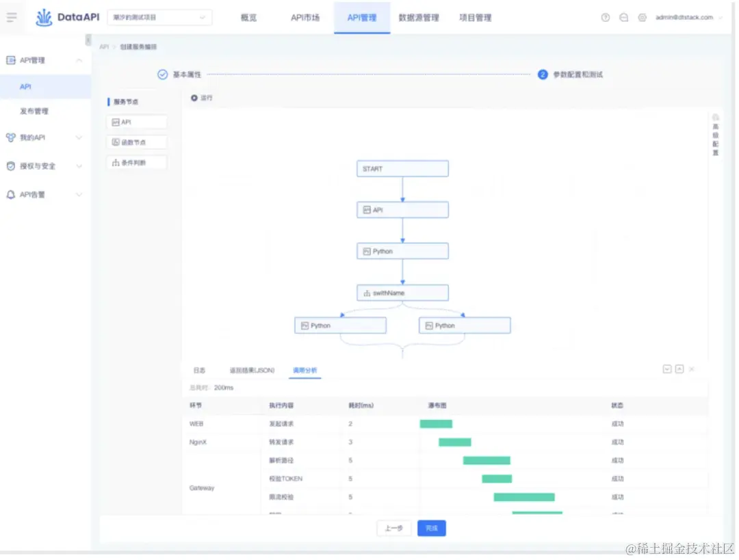The image size is (739, 560).
Task: Click the 运行 run icon
Action: click(194, 98)
